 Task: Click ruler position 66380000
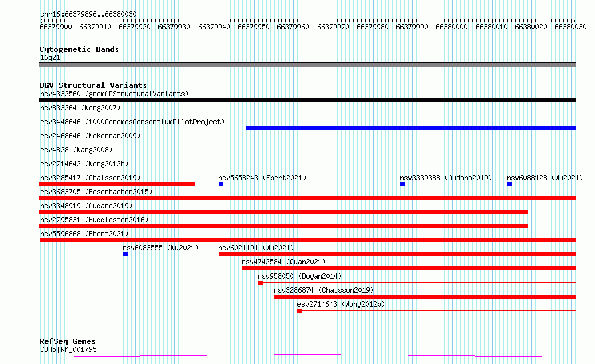pyautogui.click(x=451, y=27)
